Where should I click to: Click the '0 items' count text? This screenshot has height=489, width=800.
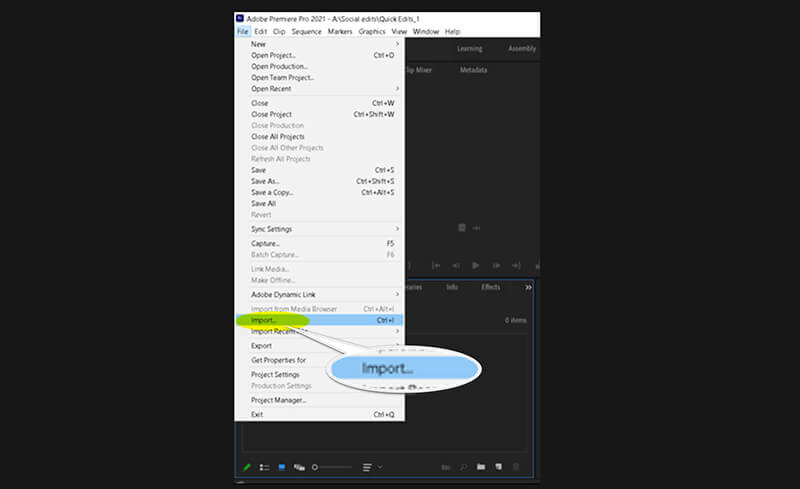tap(515, 320)
